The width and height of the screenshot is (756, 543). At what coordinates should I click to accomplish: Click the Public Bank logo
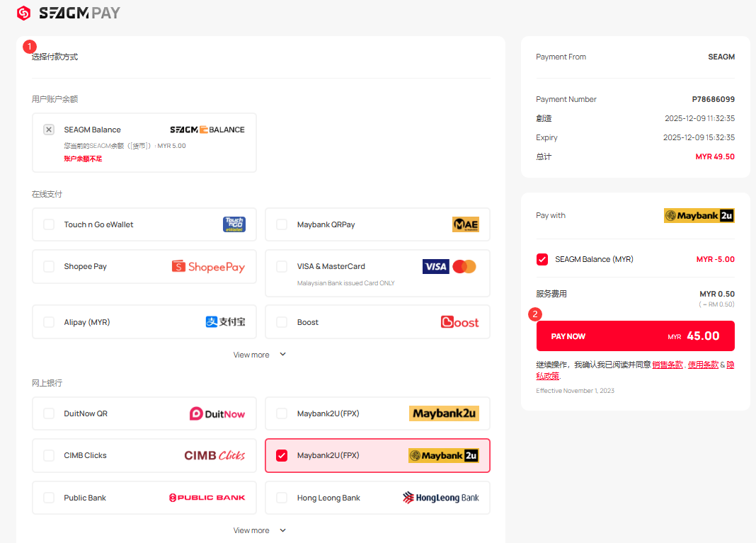coord(207,498)
